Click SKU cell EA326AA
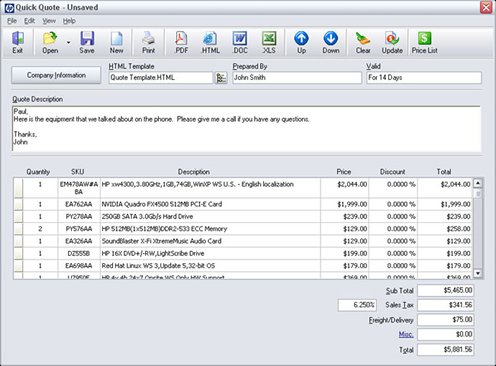The height and width of the screenshot is (366, 496). tap(79, 241)
